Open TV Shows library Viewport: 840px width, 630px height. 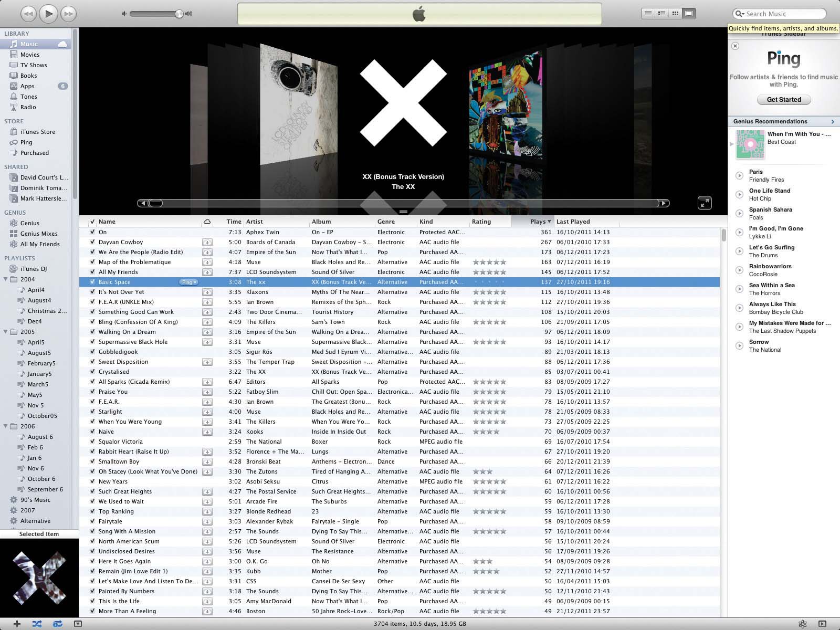click(x=34, y=65)
